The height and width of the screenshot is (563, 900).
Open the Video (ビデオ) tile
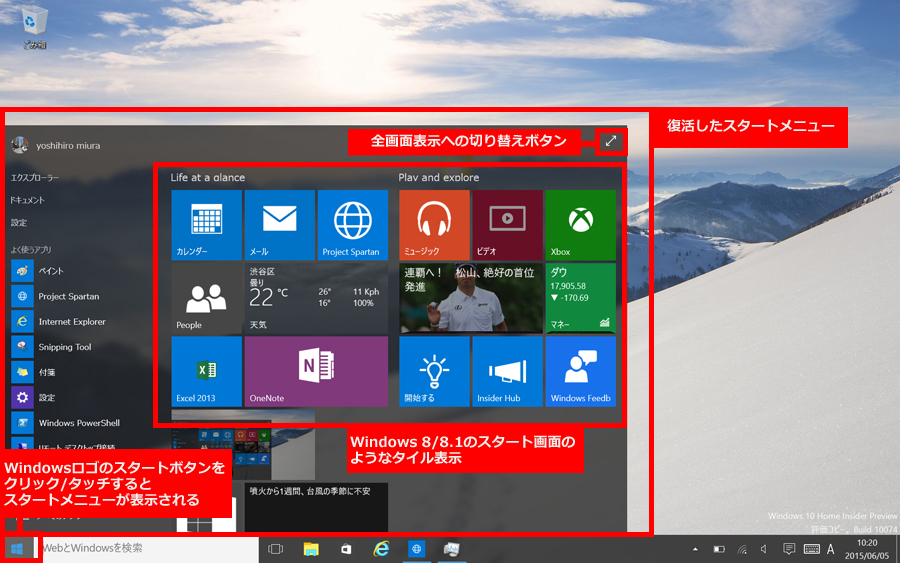pyautogui.click(x=507, y=225)
